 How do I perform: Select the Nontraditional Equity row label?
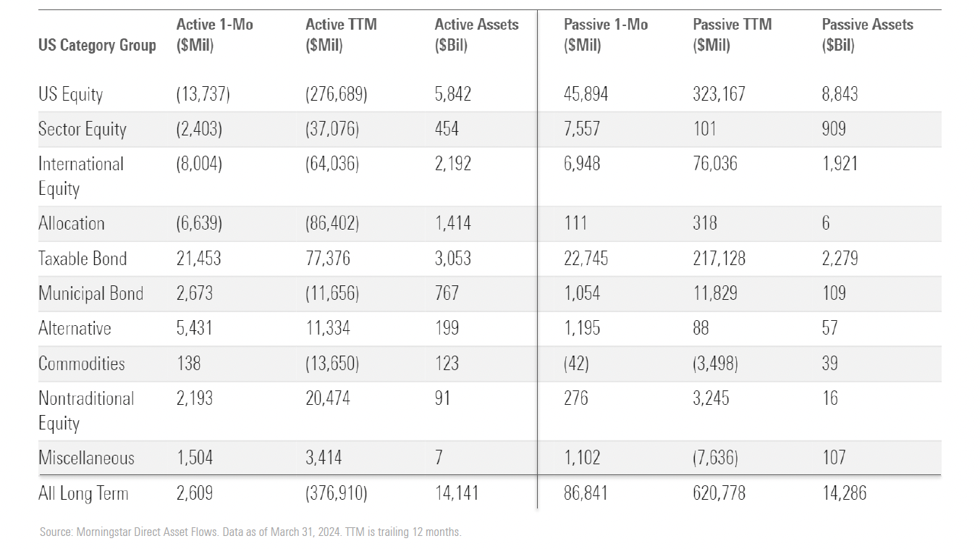click(86, 411)
